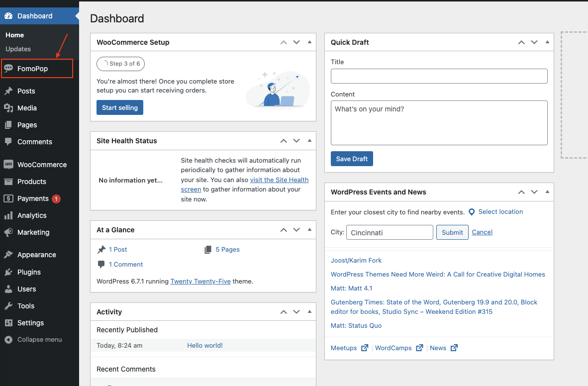Click the FomoPop speech bubble icon
This screenshot has width=588, height=386.
coord(8,68)
